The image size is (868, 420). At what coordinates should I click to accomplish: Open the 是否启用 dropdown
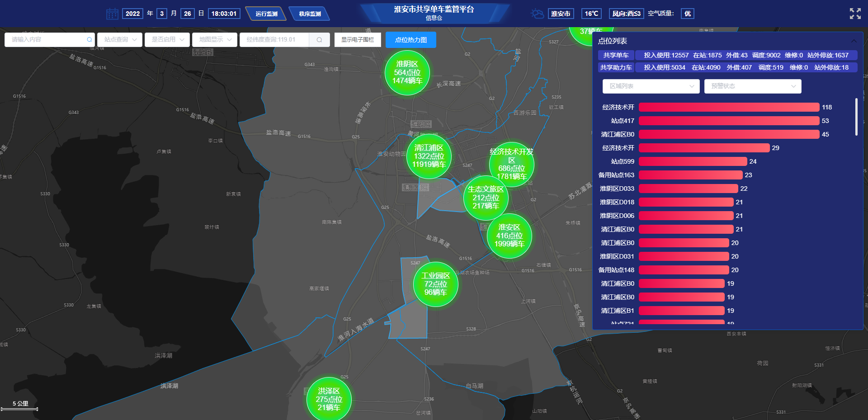pos(167,40)
